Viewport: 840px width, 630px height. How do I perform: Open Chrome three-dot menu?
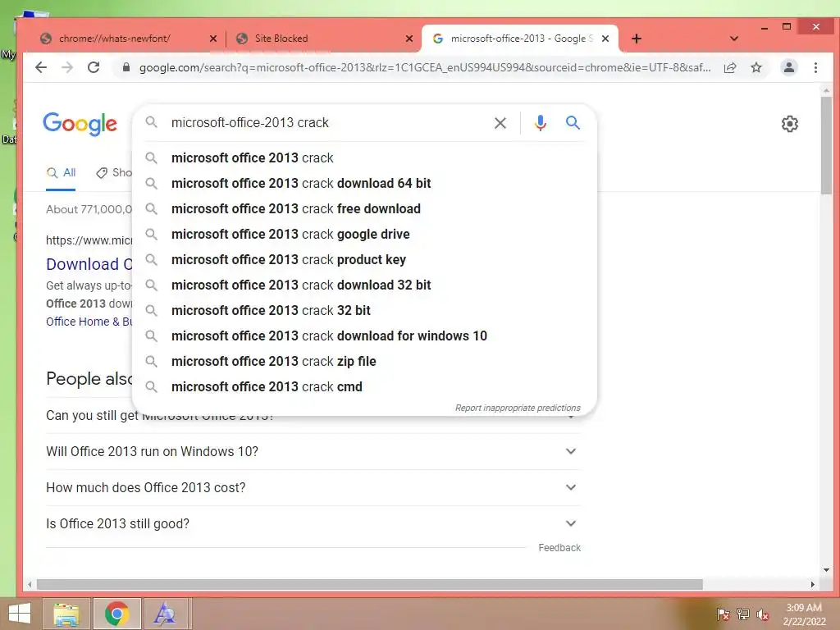click(815, 67)
